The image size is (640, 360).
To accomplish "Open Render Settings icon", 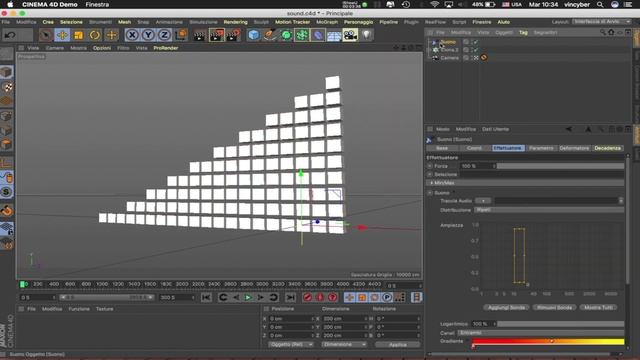I will (x=233, y=36).
